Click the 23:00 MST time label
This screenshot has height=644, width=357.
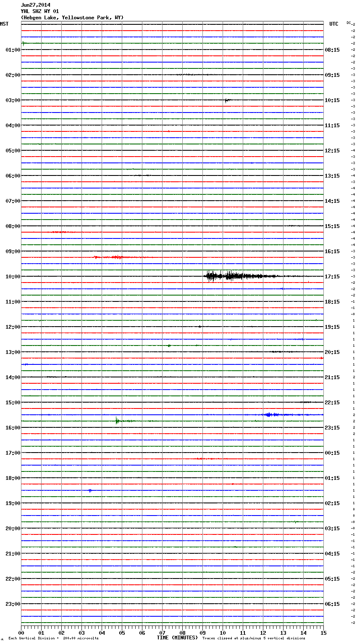tap(13, 604)
